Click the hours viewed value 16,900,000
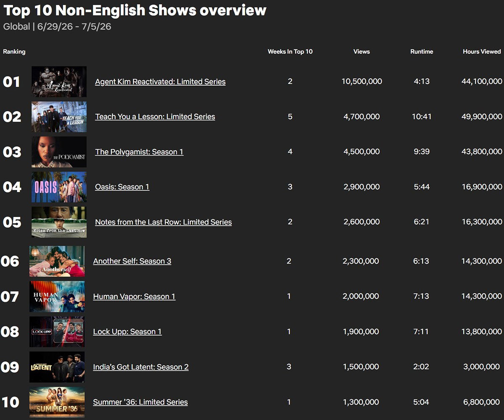The image size is (504, 420). point(482,186)
